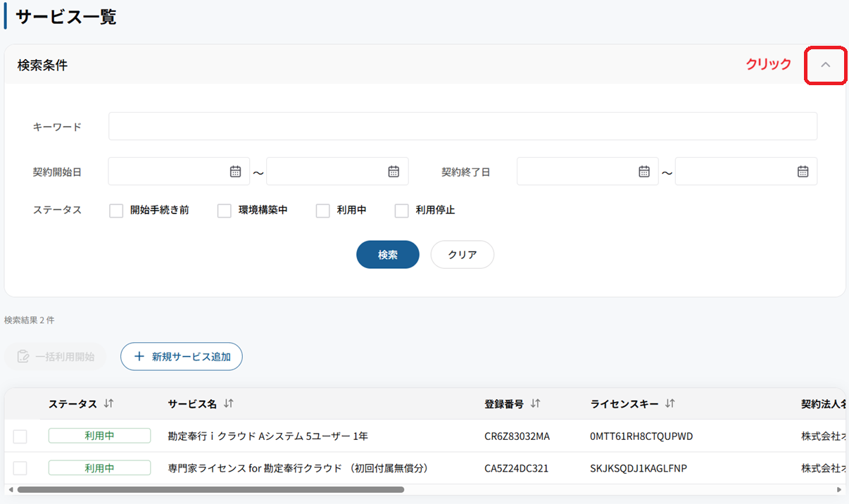Click the horizontal scrollbar thumb of table
849x504 pixels.
(210, 489)
